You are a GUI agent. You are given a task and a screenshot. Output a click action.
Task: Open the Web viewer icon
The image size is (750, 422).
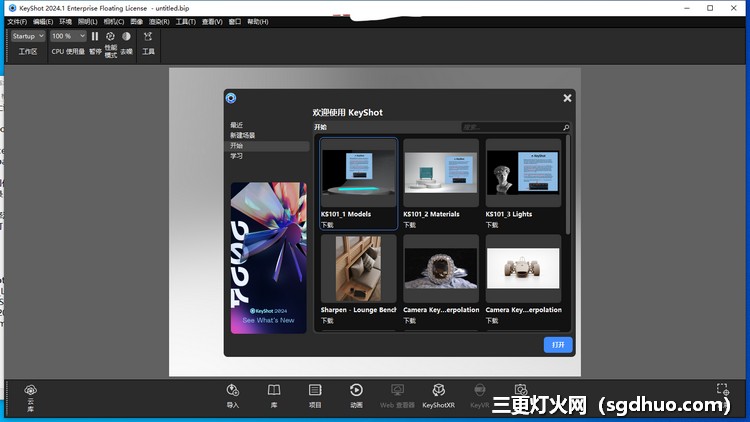coord(397,390)
